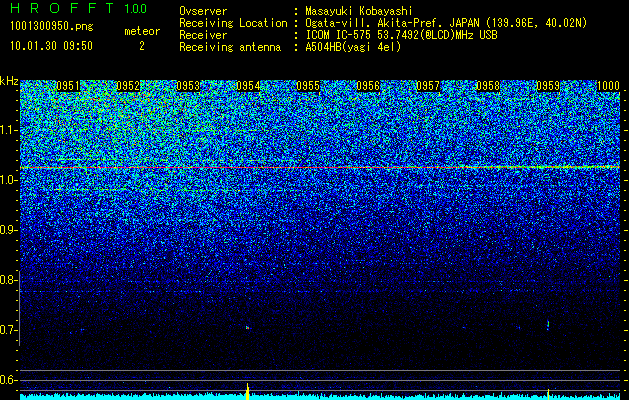
Task: Click the meteor count value 2
Action: pos(142,46)
